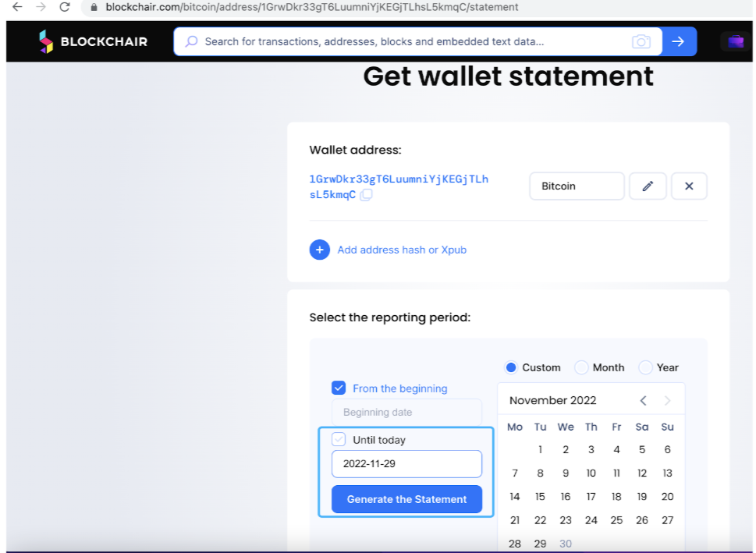The width and height of the screenshot is (756, 553).
Task: Select the Year radio option
Action: [x=645, y=367]
